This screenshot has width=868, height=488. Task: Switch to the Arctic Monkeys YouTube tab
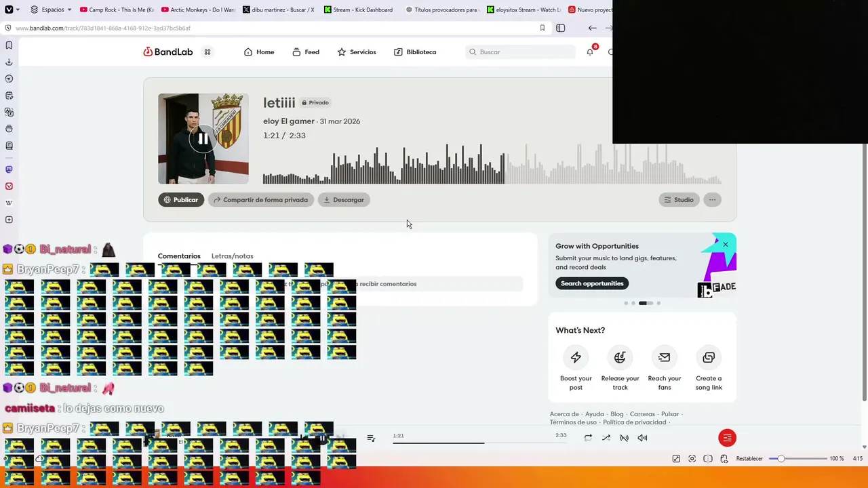(198, 9)
